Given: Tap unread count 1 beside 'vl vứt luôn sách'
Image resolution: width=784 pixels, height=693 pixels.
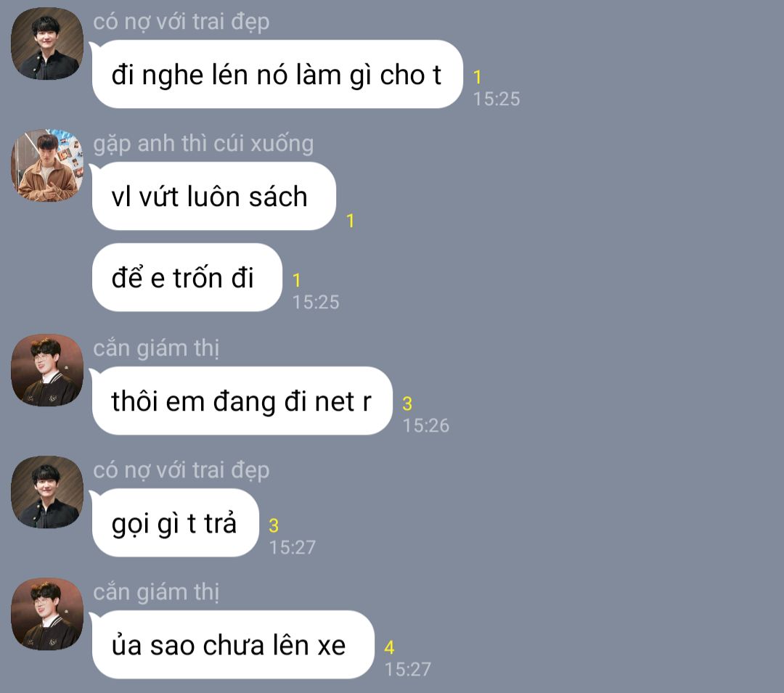Looking at the screenshot, I should (350, 221).
